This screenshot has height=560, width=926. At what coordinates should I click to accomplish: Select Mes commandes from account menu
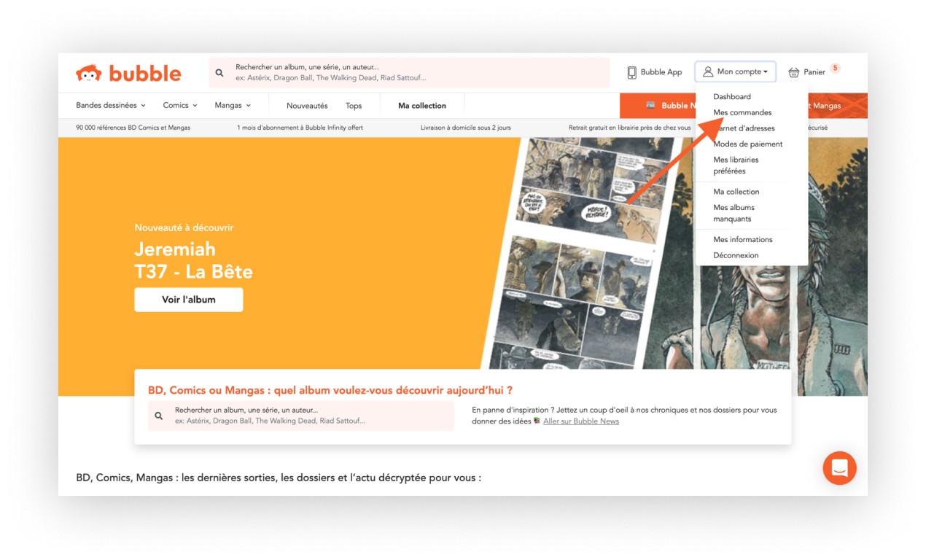tap(742, 112)
